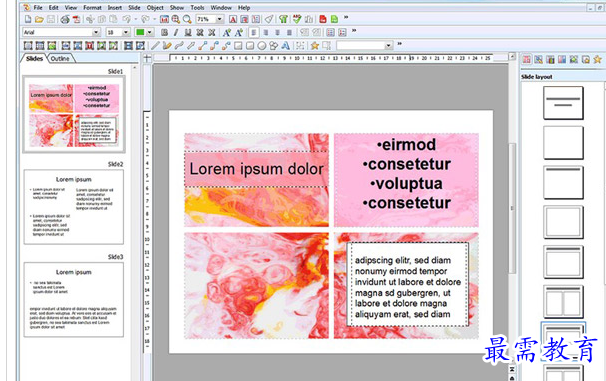Select the rectangle shape tool
This screenshot has width=606, height=381.
click(238, 46)
